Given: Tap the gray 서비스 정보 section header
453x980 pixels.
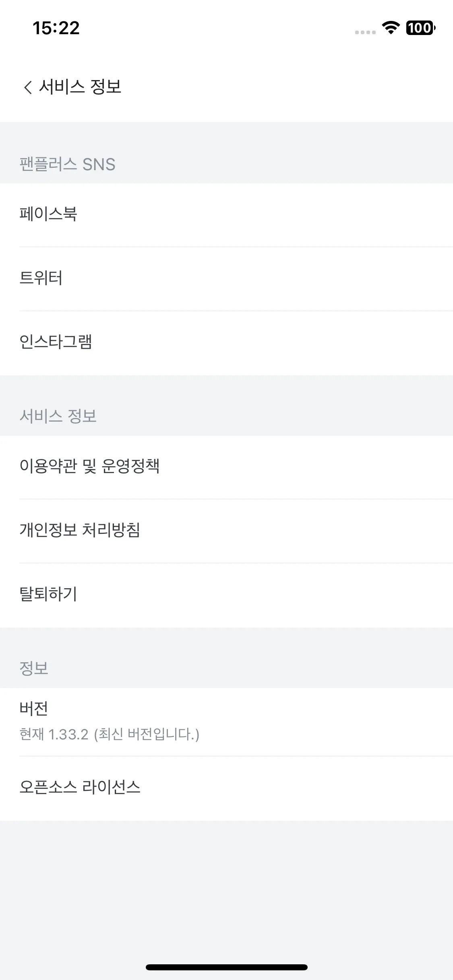Looking at the screenshot, I should tap(58, 416).
